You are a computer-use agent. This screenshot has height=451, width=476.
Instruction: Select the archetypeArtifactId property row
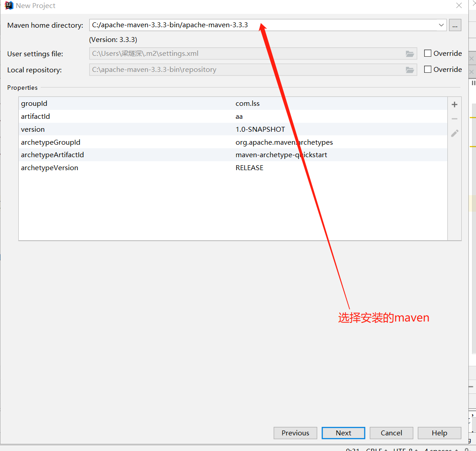click(x=233, y=155)
